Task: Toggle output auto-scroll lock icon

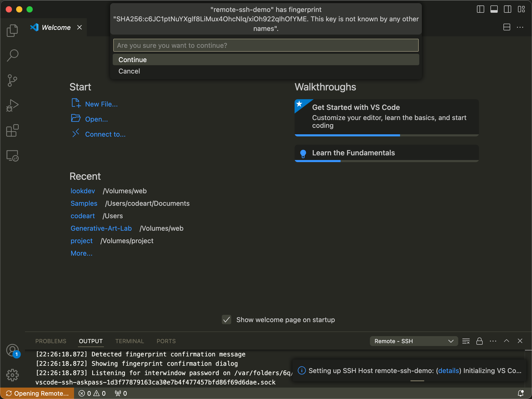Action: [x=479, y=341]
